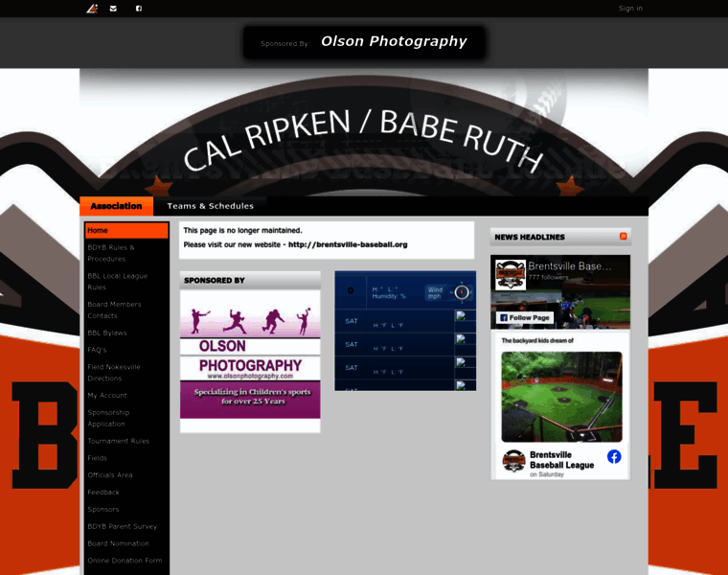Open the email envelope icon in top bar
The width and height of the screenshot is (728, 575).
[113, 9]
